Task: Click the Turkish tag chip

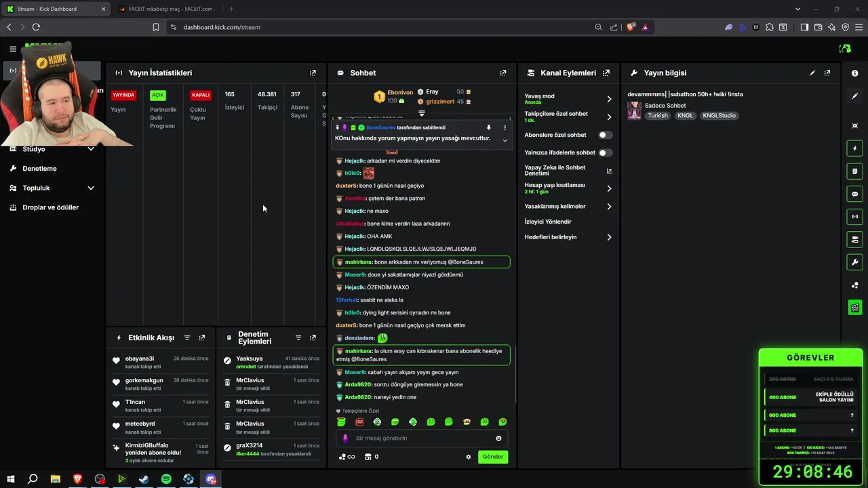Action: [x=658, y=116]
